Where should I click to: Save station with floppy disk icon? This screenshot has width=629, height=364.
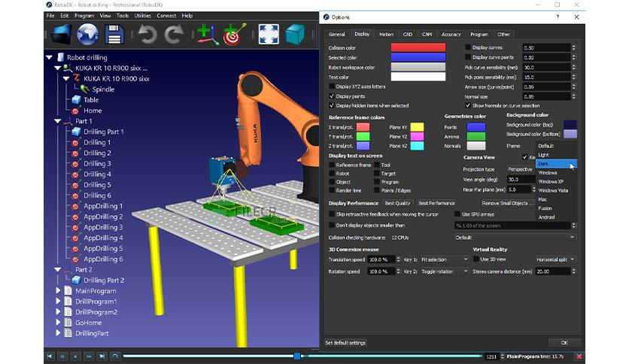[x=114, y=35]
